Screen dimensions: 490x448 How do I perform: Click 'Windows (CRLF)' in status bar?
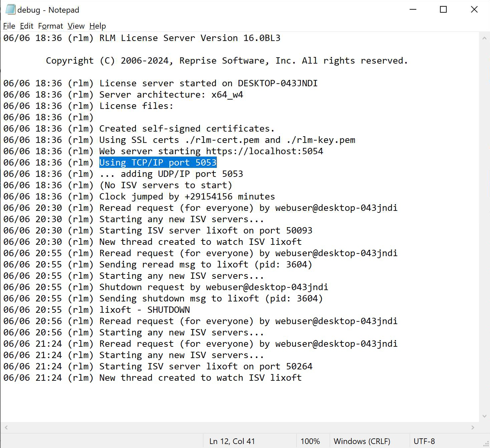click(362, 441)
